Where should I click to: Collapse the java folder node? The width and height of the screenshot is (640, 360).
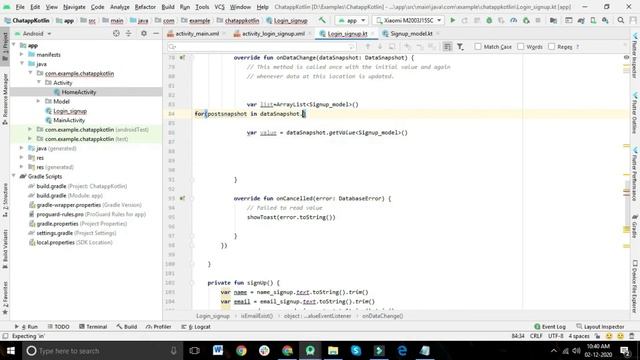pyautogui.click(x=22, y=64)
